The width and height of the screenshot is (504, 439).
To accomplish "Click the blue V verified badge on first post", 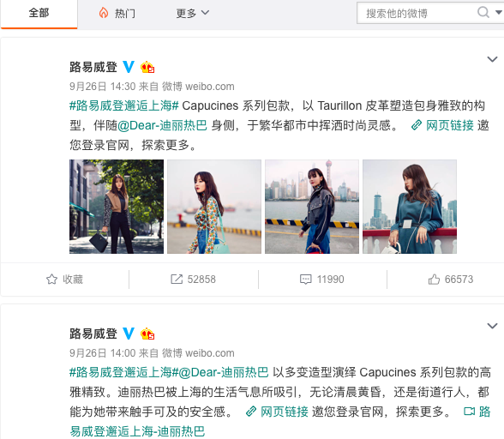I will [x=129, y=67].
